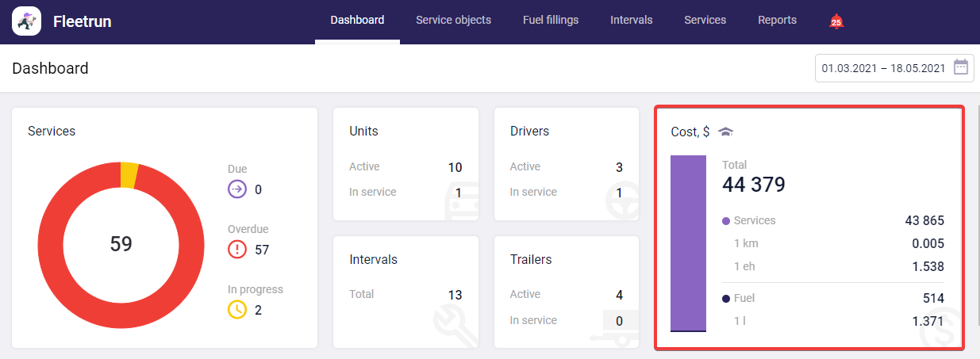Image resolution: width=980 pixels, height=359 pixels.
Task: Switch to the Service objects tab
Action: click(x=453, y=21)
